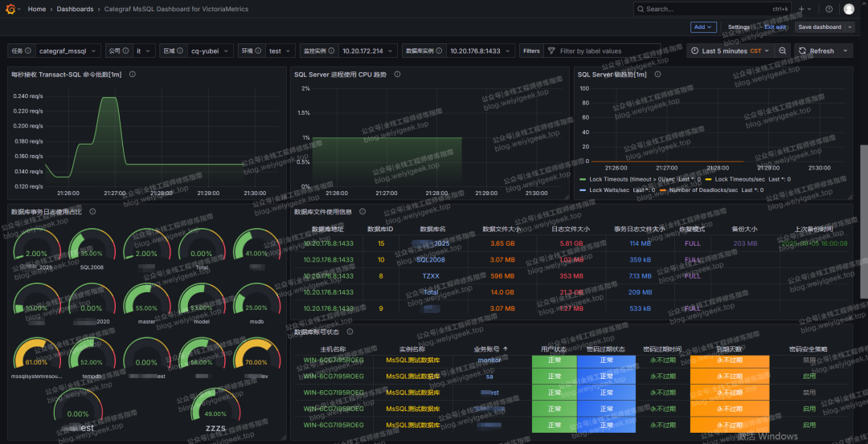This screenshot has height=444, width=868.
Task: Click the monitor account cell
Action: tap(489, 360)
